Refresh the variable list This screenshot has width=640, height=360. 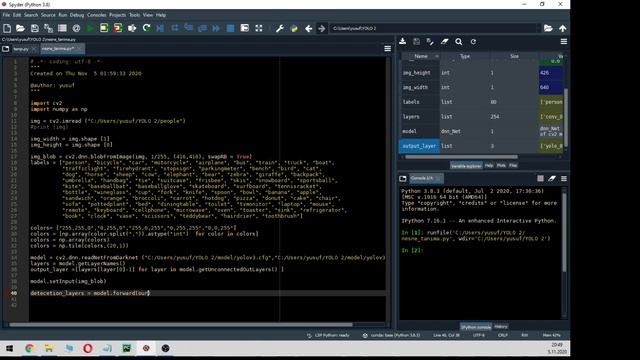point(473,41)
